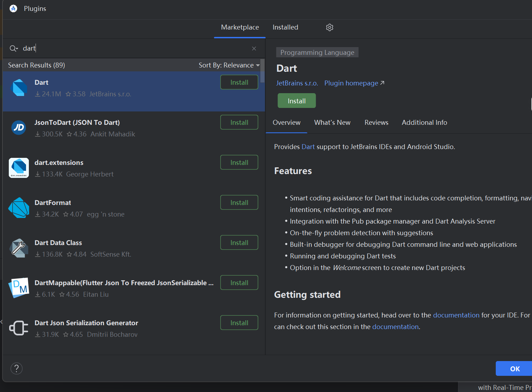
Task: Click the plugin search input field
Action: (x=134, y=49)
